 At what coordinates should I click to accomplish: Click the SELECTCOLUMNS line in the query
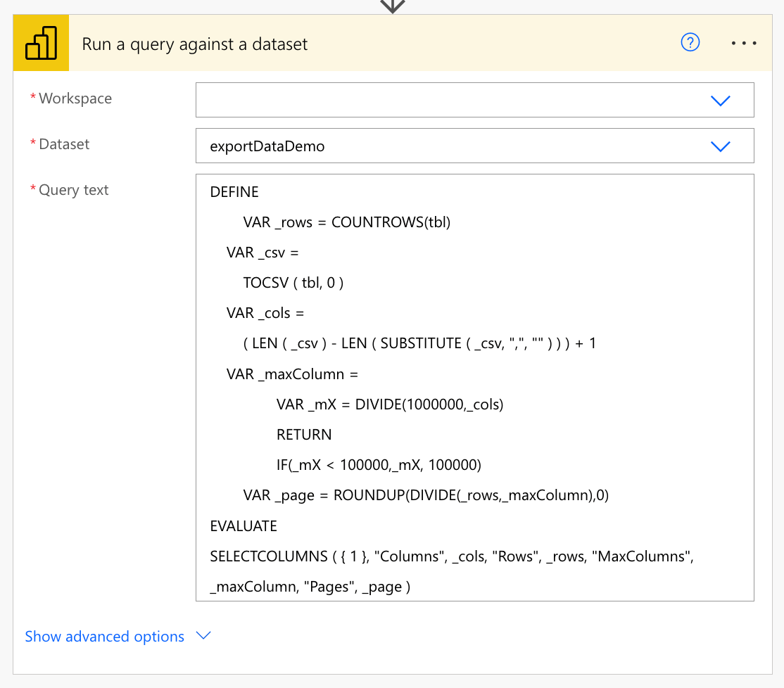click(x=452, y=556)
